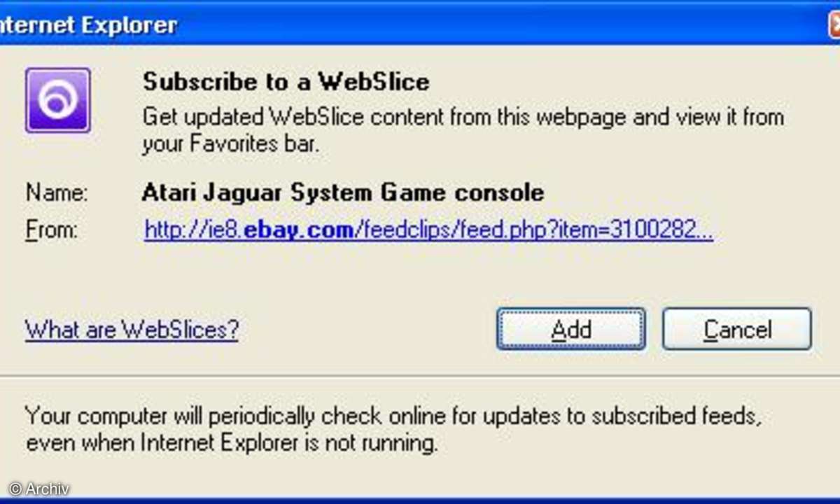Add the WebSlice subscription
840x504 pixels.
[571, 329]
